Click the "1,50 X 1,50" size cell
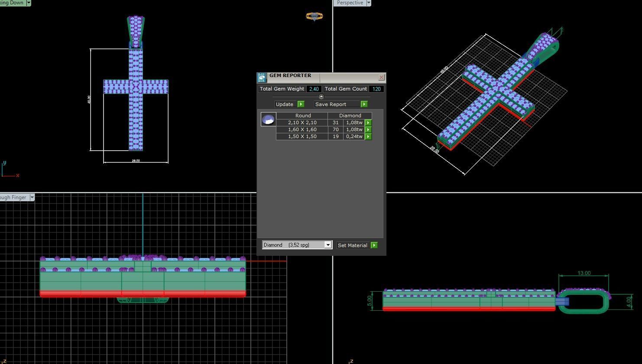The image size is (642, 364). 302,136
